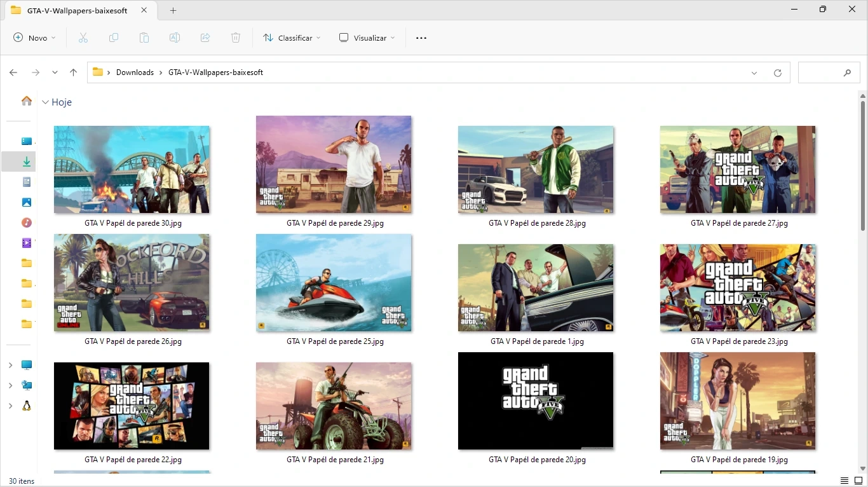Open the first yellow pinned folder in sidebar
This screenshot has width=868, height=487.
pos(27,263)
